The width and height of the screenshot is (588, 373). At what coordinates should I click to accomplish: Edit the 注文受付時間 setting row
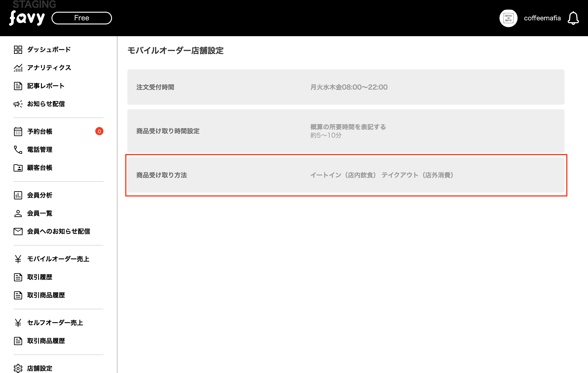[345, 87]
